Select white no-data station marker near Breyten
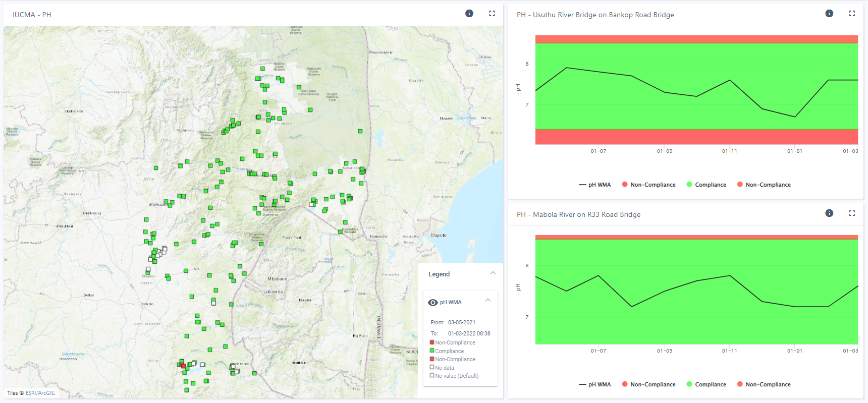 point(148,269)
